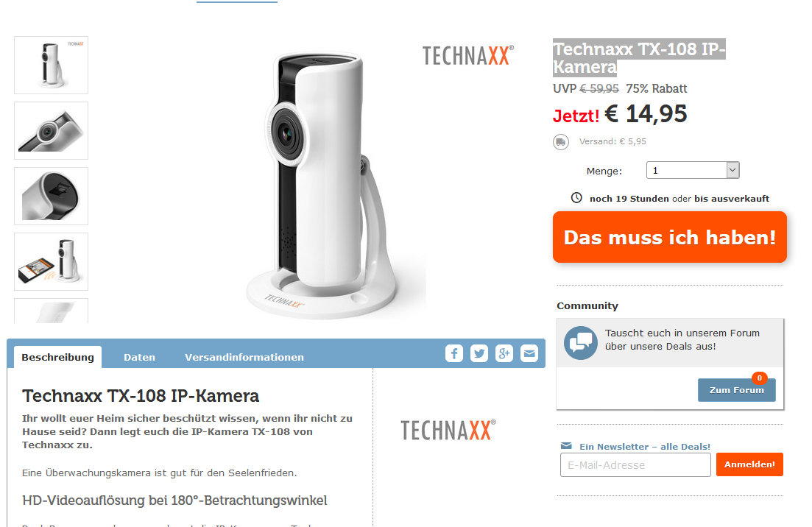Select the Beschreibung tab
Viewport: 812px width, 527px height.
(x=57, y=357)
